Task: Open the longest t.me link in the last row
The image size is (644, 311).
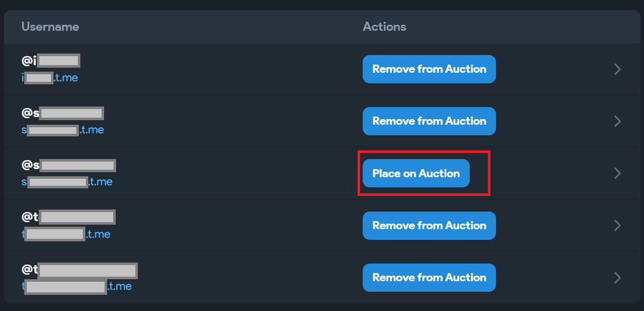Action: coord(76,286)
